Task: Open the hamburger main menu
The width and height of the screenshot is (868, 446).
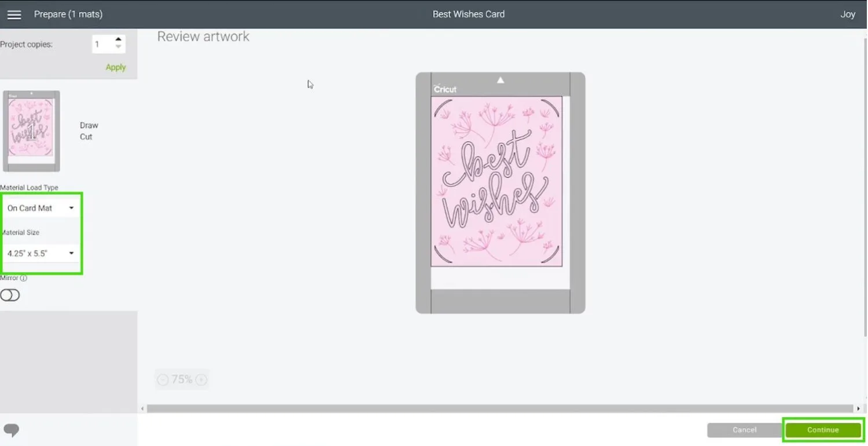Action: coord(14,14)
